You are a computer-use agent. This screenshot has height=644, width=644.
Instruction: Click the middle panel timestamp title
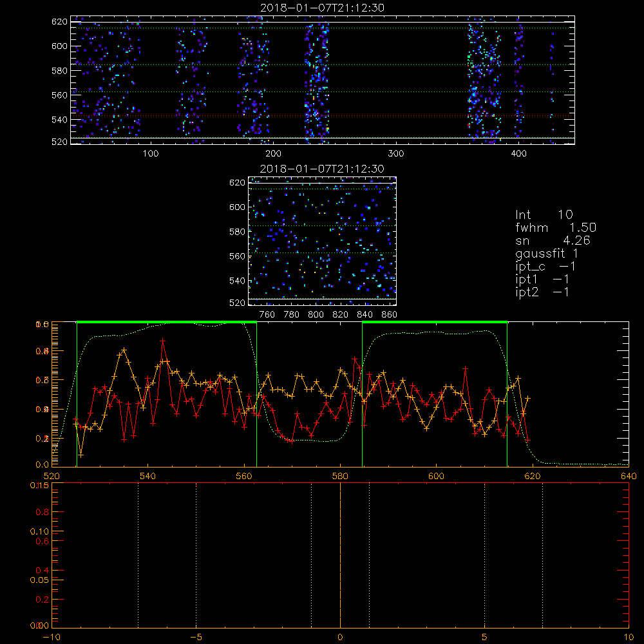click(322, 169)
